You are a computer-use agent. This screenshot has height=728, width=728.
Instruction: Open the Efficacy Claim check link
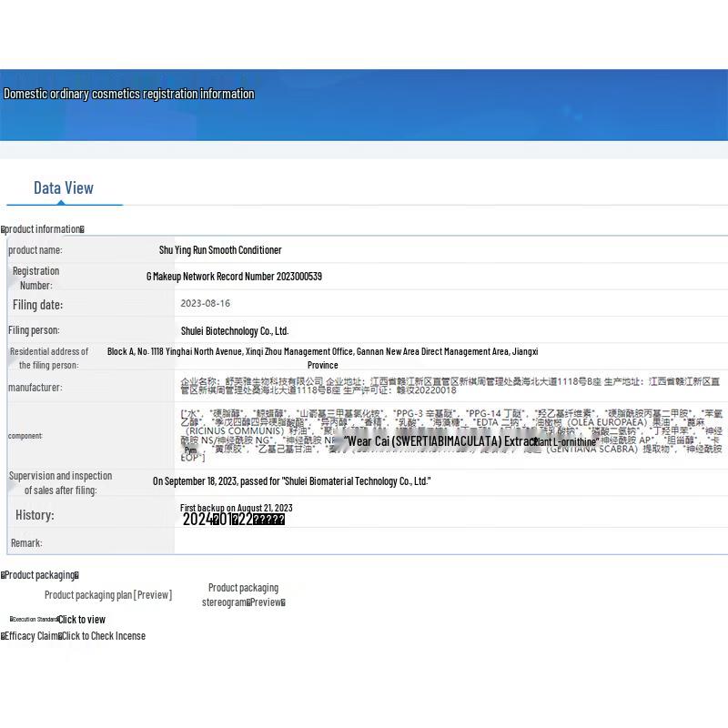click(x=103, y=636)
